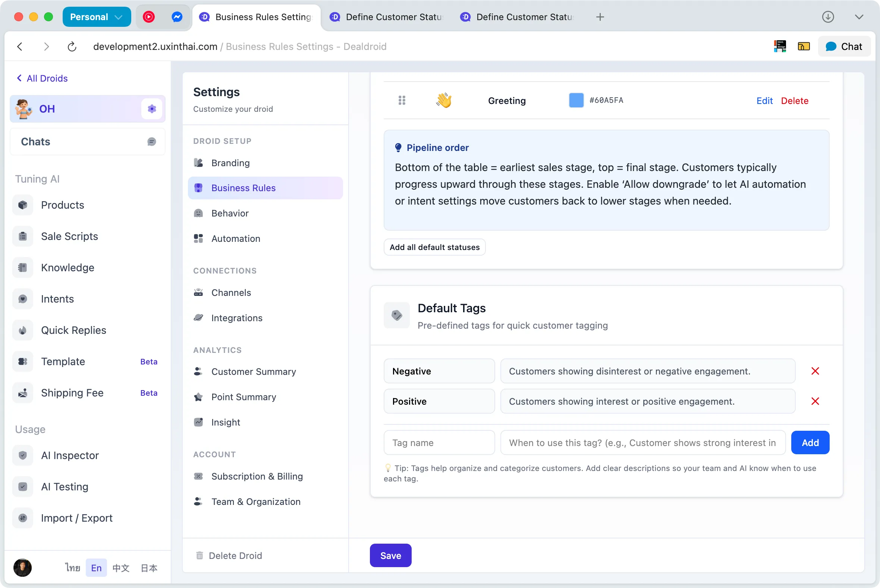Open the Branding setup section
Image resolution: width=880 pixels, height=588 pixels.
pyautogui.click(x=230, y=163)
